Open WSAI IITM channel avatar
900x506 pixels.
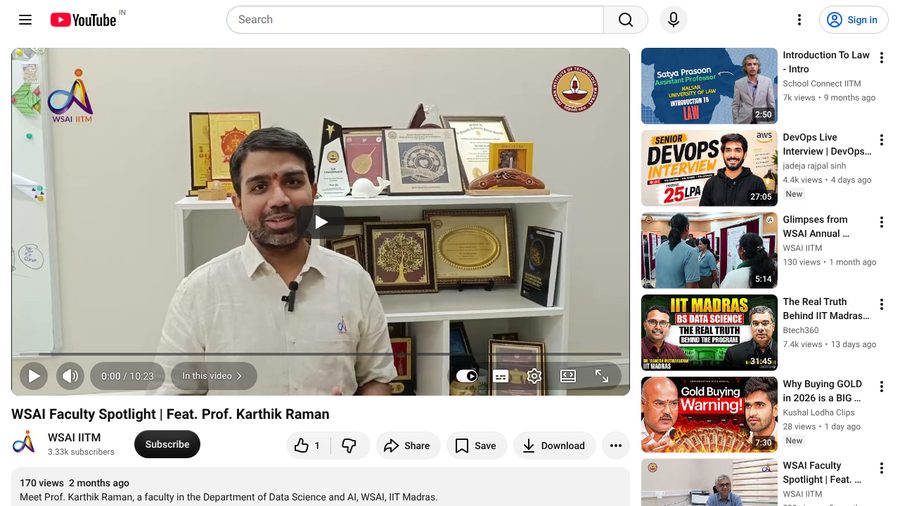[24, 443]
